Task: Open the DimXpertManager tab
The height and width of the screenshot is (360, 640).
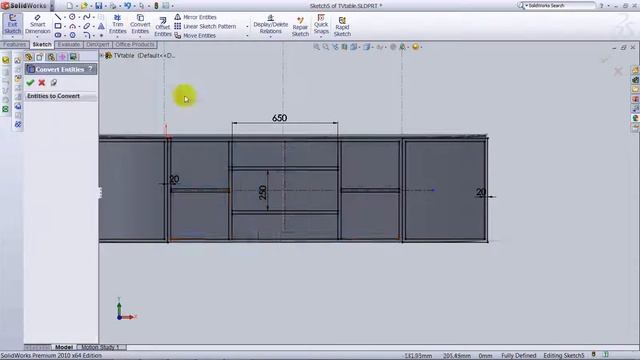Action: (x=62, y=57)
